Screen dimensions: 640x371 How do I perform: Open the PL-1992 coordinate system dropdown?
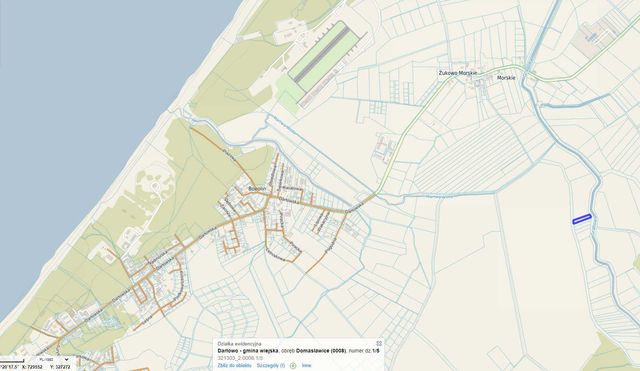(x=53, y=360)
